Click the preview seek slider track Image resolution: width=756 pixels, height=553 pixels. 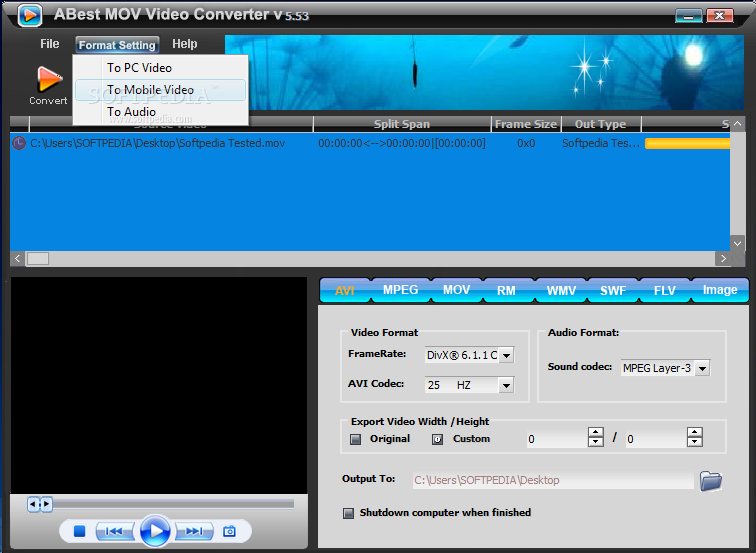tap(174, 504)
